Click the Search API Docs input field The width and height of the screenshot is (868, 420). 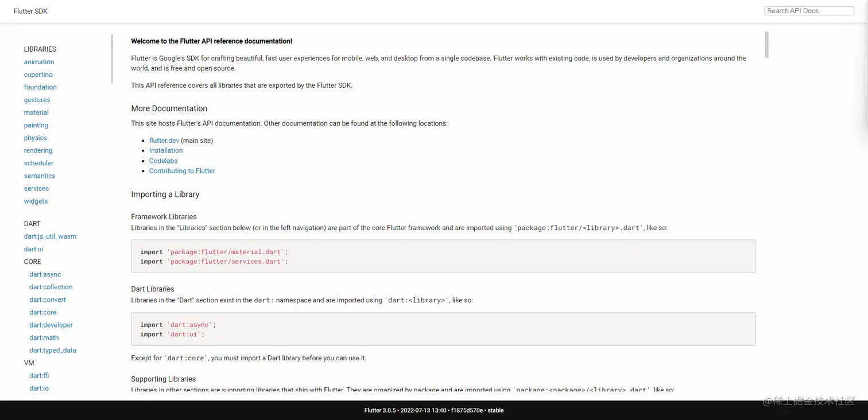tap(809, 11)
